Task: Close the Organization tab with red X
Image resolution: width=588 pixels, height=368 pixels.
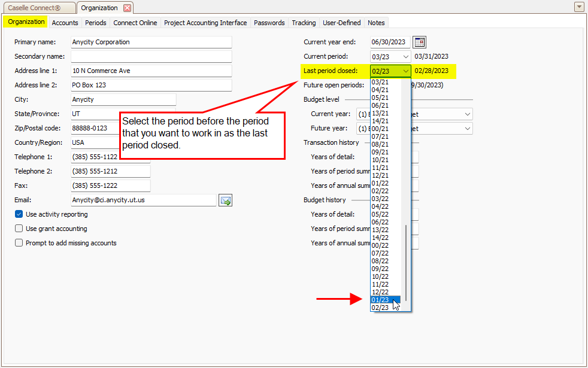Action: point(127,8)
